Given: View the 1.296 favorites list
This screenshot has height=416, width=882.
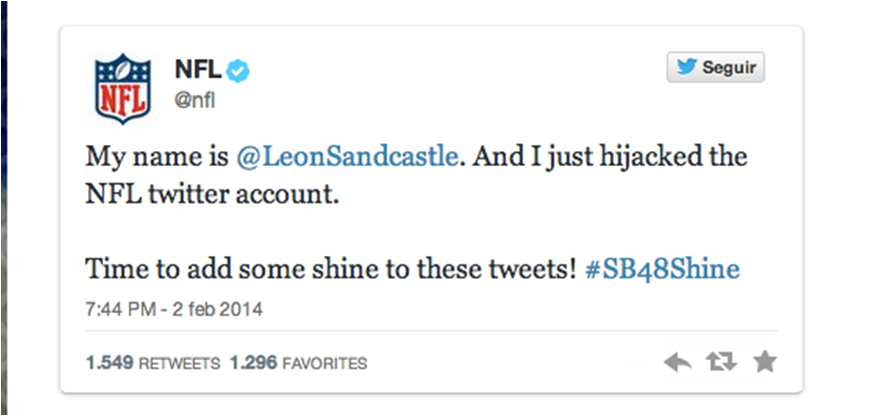Looking at the screenshot, I should pyautogui.click(x=253, y=363).
